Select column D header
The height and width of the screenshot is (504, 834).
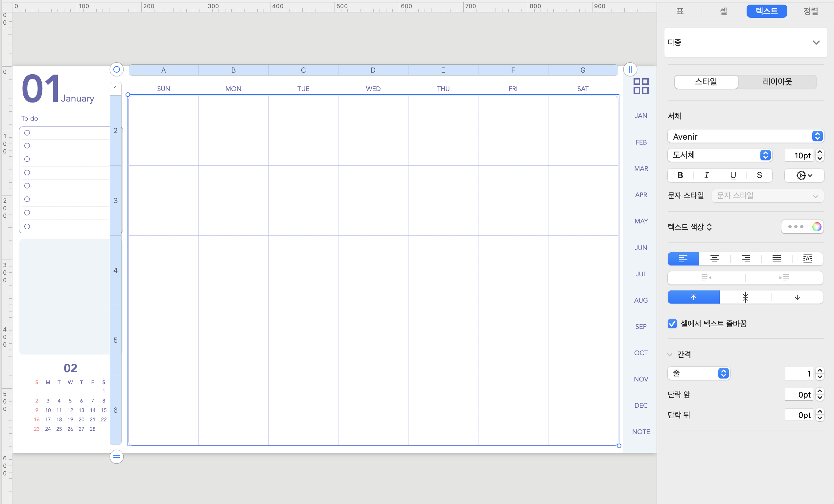point(373,70)
